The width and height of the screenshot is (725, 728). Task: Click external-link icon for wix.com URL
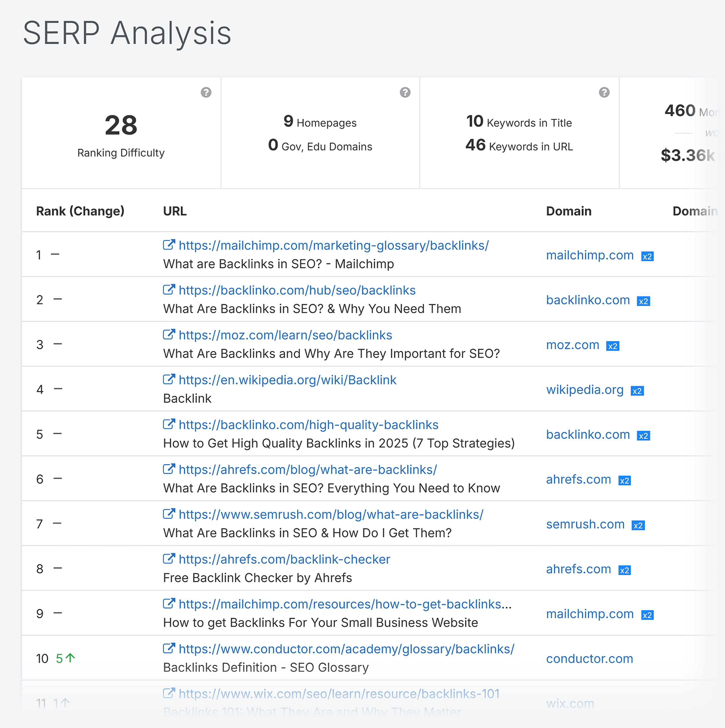169,693
